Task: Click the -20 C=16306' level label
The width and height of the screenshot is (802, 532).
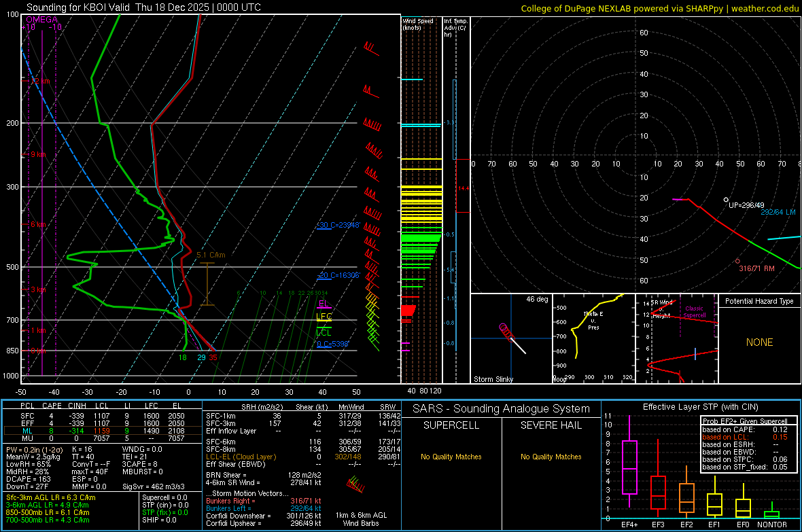Action: point(338,275)
